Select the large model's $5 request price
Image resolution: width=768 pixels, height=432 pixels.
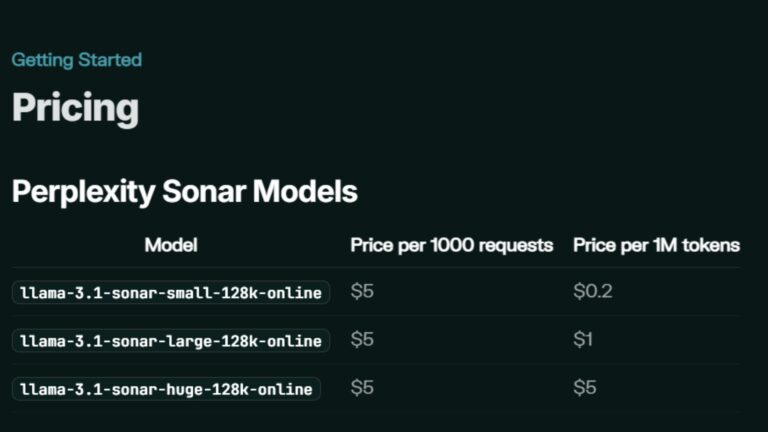click(x=362, y=339)
